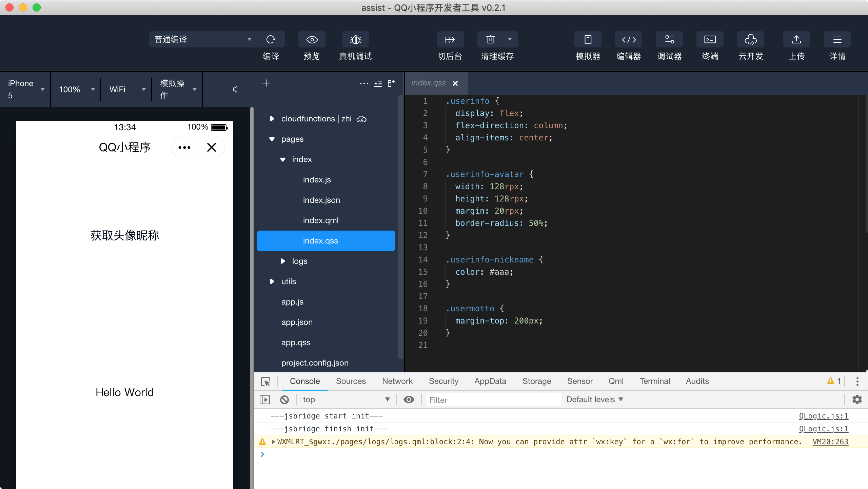The height and width of the screenshot is (489, 868).
Task: Start real device debugging bug icon
Action: click(355, 40)
